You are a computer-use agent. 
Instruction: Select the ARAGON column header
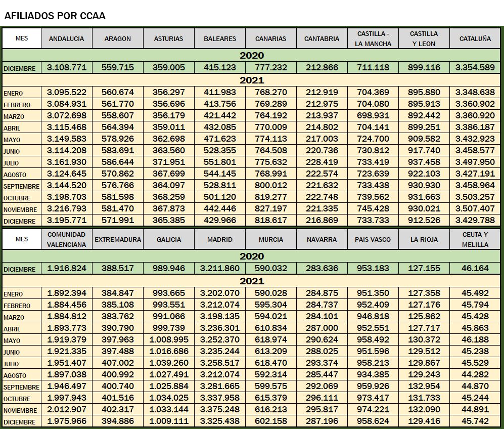(118, 38)
